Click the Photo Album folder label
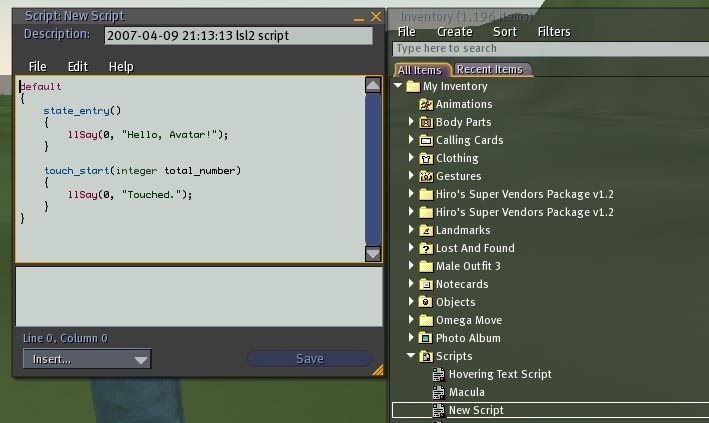This screenshot has height=423, width=709. (468, 338)
